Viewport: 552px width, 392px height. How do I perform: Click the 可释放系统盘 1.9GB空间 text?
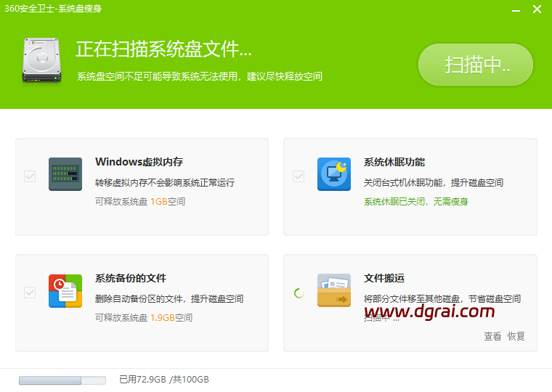tap(144, 318)
